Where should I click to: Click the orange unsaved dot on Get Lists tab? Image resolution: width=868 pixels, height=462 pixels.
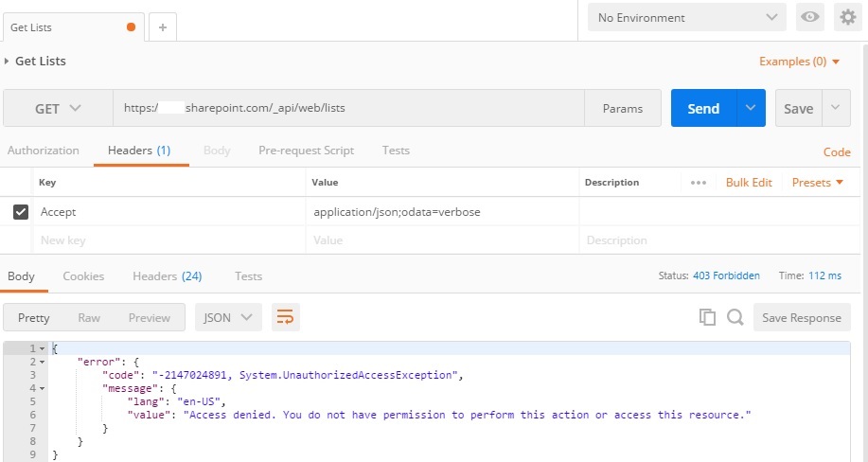[x=132, y=27]
